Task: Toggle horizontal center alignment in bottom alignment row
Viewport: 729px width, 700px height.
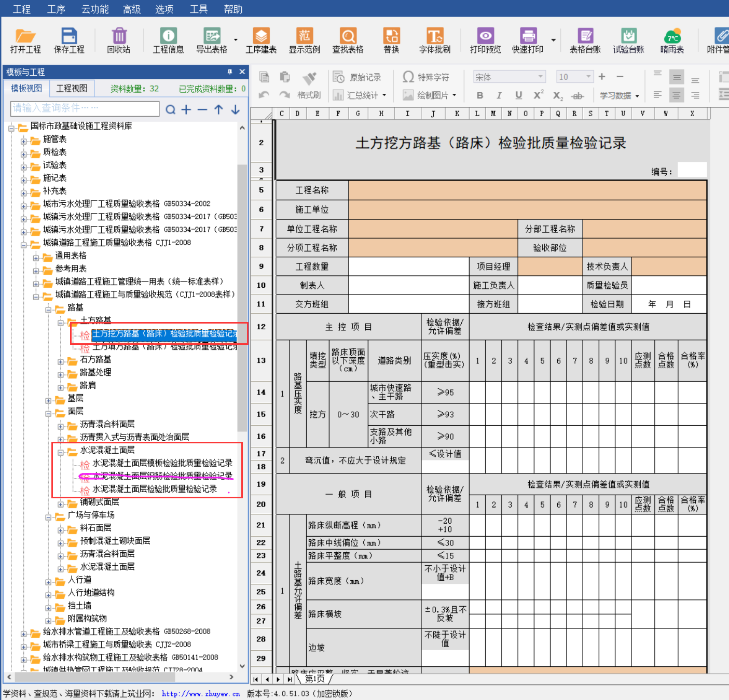Action: tap(677, 95)
